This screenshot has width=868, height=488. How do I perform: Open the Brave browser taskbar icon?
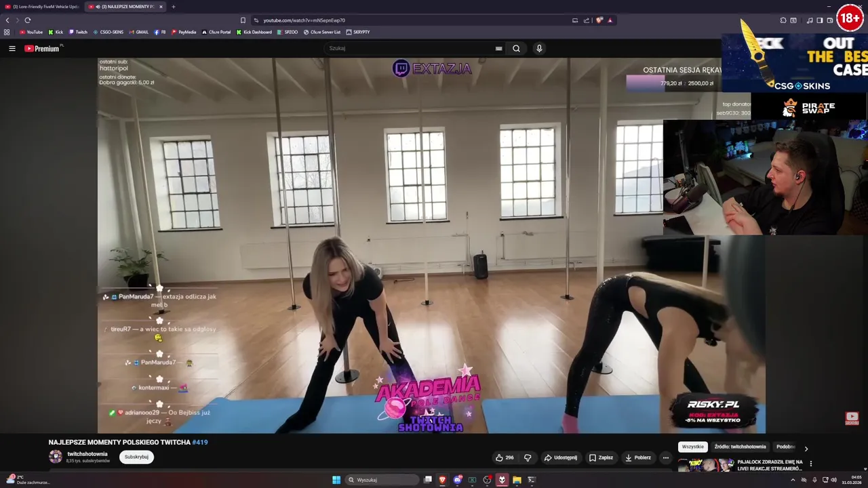click(442, 480)
